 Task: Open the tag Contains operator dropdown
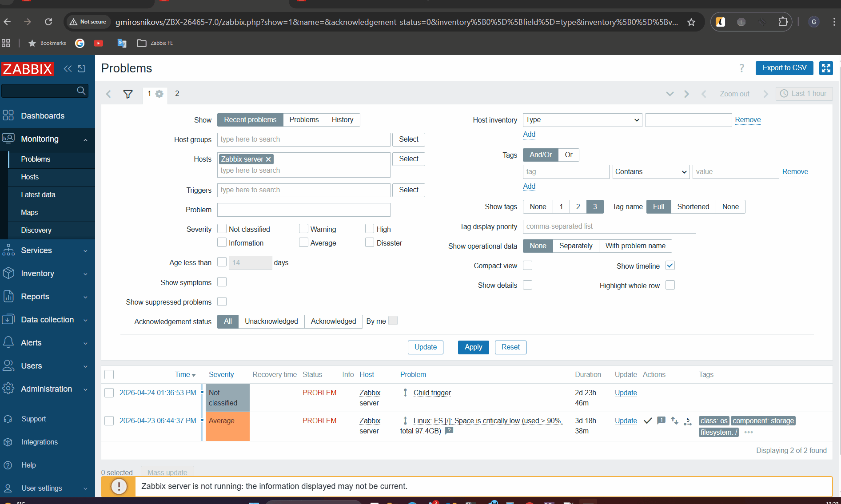pos(650,172)
